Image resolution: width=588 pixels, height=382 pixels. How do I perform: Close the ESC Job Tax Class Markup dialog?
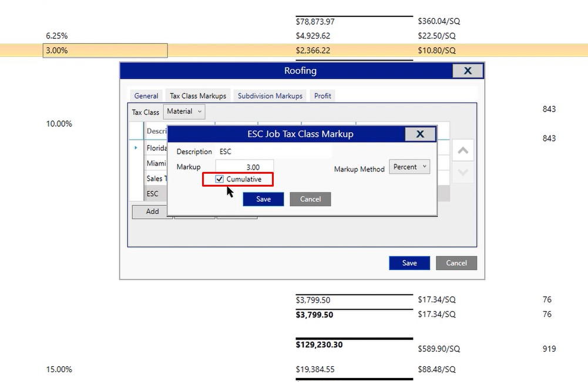[x=420, y=134]
